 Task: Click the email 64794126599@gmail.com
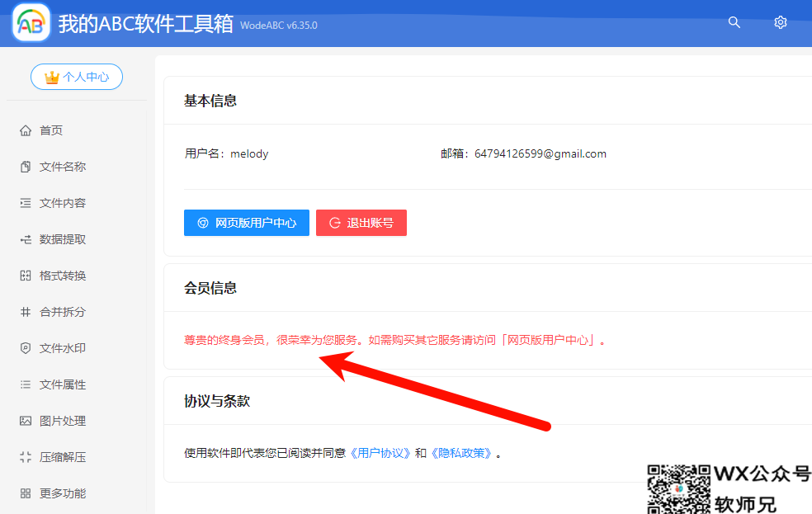coord(541,153)
